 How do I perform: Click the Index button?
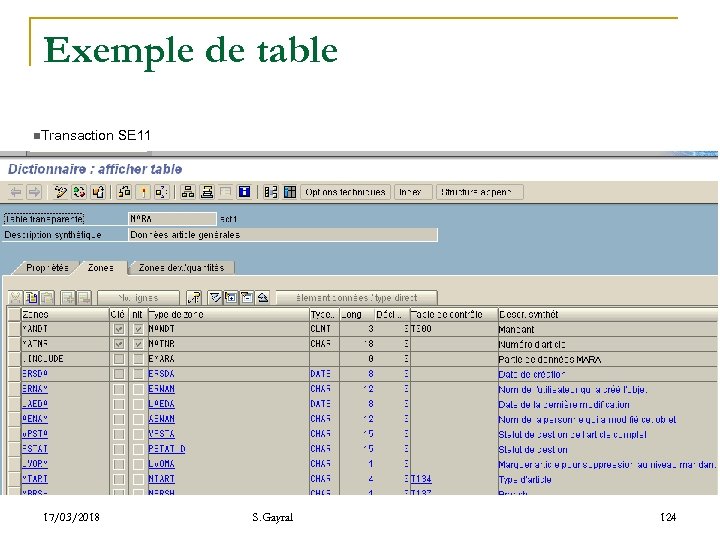tap(411, 192)
